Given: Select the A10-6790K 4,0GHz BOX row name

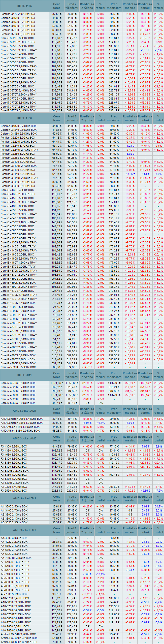Looking at the screenshot, I should [16, 610].
